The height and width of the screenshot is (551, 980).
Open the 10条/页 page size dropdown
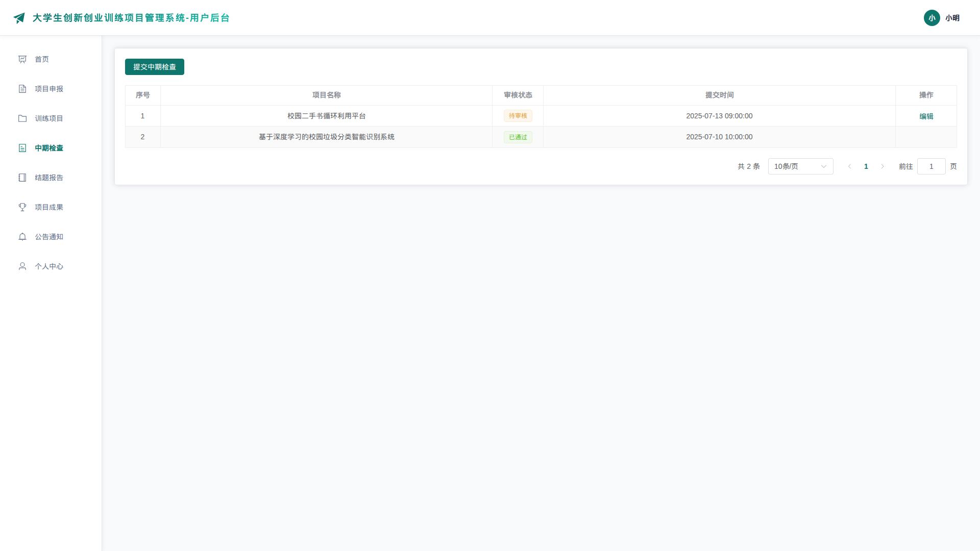pos(800,166)
